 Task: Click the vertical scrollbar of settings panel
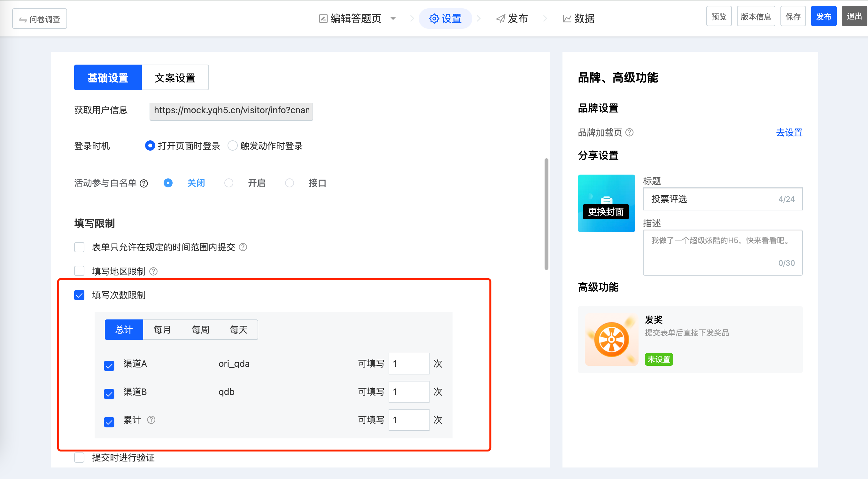546,214
